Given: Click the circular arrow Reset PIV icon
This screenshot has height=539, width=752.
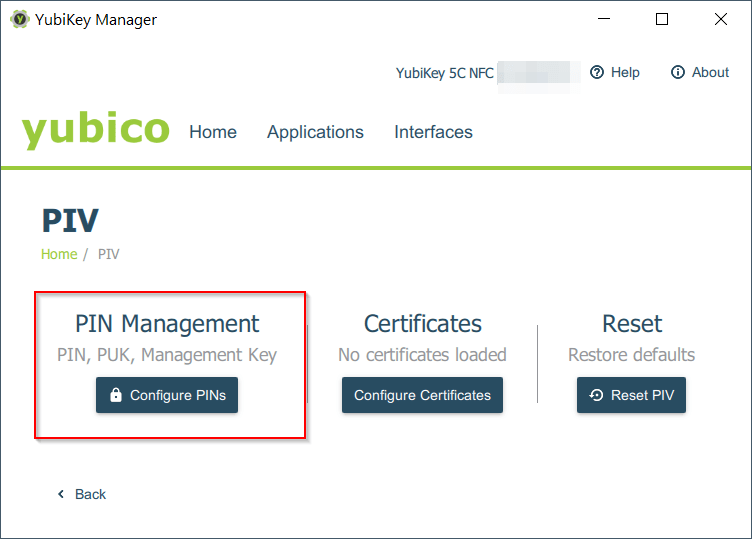Looking at the screenshot, I should coord(597,395).
